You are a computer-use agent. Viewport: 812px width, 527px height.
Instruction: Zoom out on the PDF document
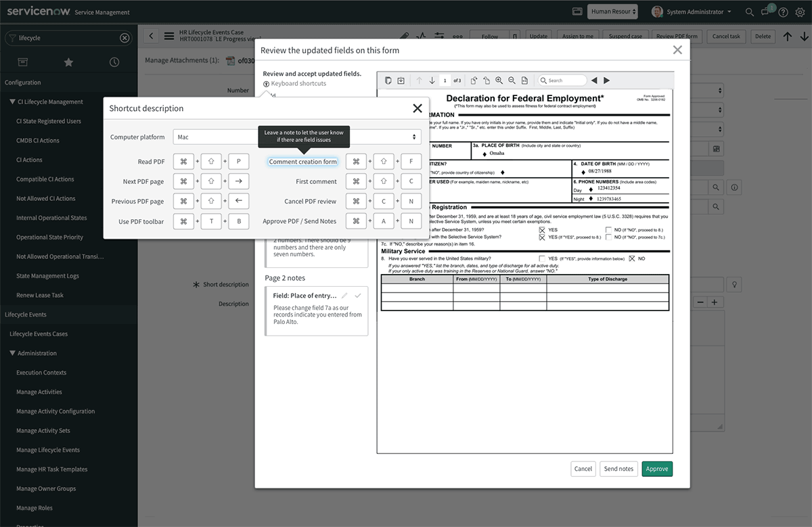(x=512, y=80)
